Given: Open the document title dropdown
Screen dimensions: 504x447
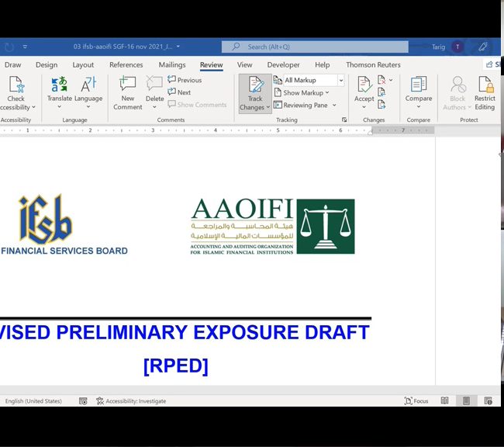Looking at the screenshot, I should point(178,47).
